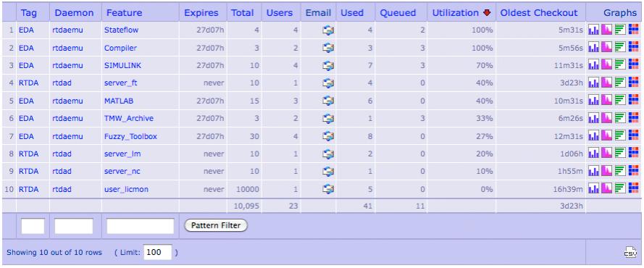Focus the Tag filter input field
Viewport: 644px width, 268px height.
33,226
